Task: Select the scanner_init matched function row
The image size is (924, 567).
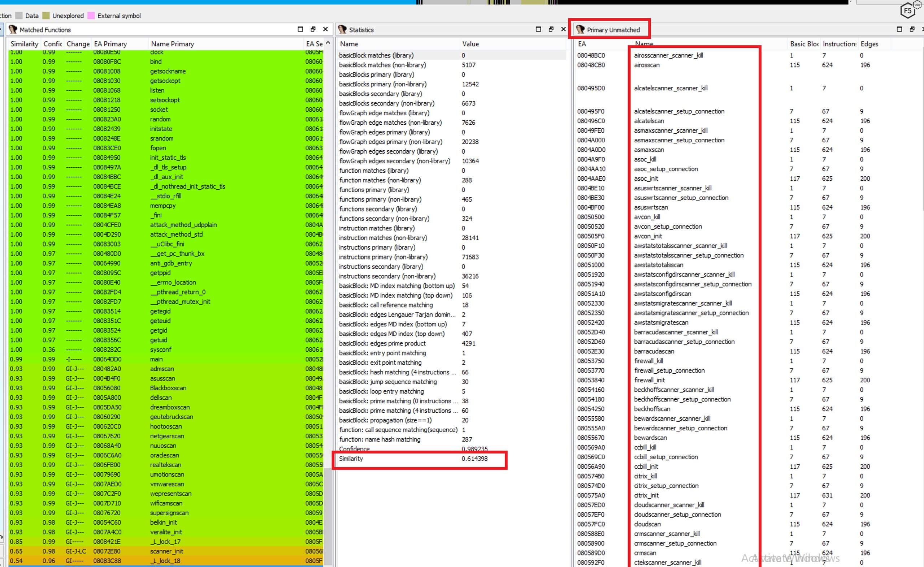Action: point(166,551)
